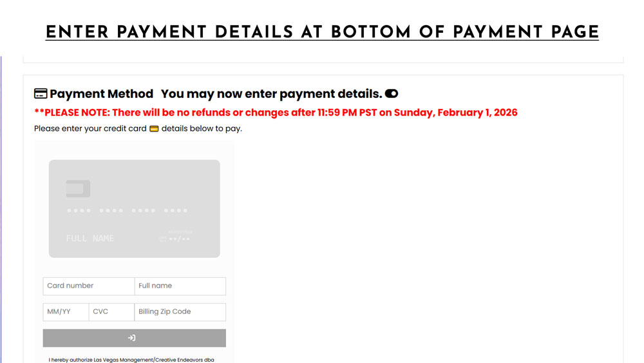Click the Las Vegas Management authorization text
644x363 pixels.
pyautogui.click(x=131, y=359)
